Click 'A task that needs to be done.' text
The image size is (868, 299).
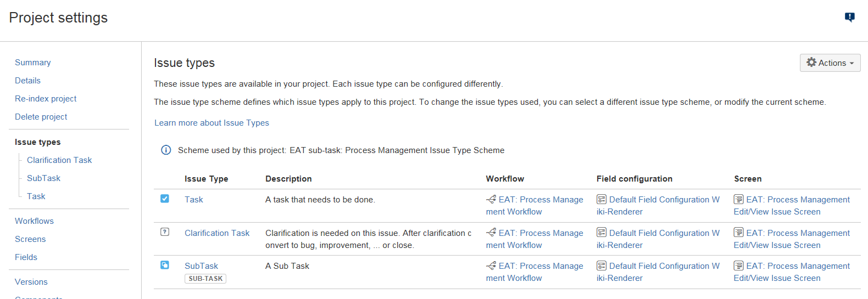(x=320, y=200)
